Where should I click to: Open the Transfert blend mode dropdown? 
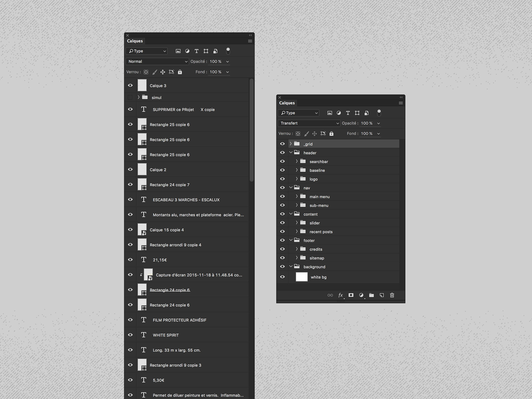[309, 123]
